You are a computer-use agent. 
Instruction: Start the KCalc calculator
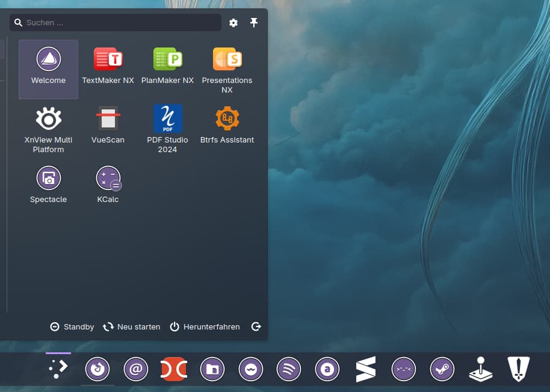108,185
